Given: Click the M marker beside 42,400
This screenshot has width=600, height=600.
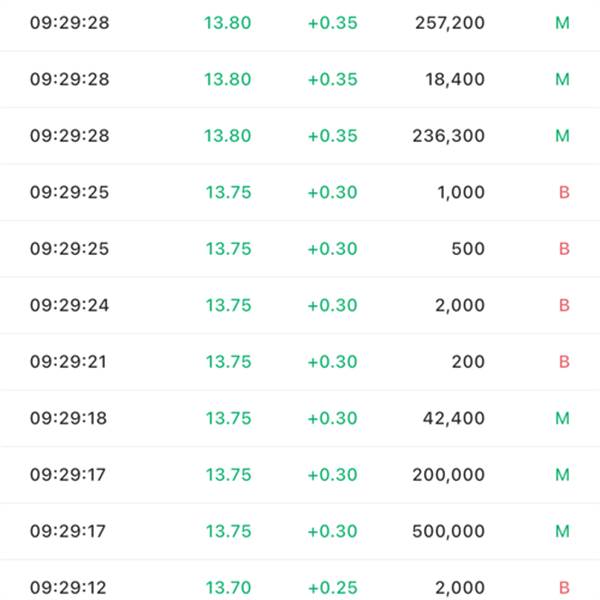Looking at the screenshot, I should pos(562,418).
